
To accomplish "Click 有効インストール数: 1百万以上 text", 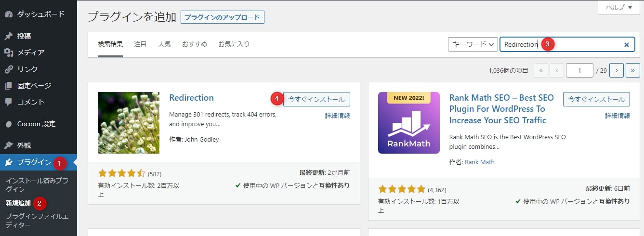I will [419, 206].
